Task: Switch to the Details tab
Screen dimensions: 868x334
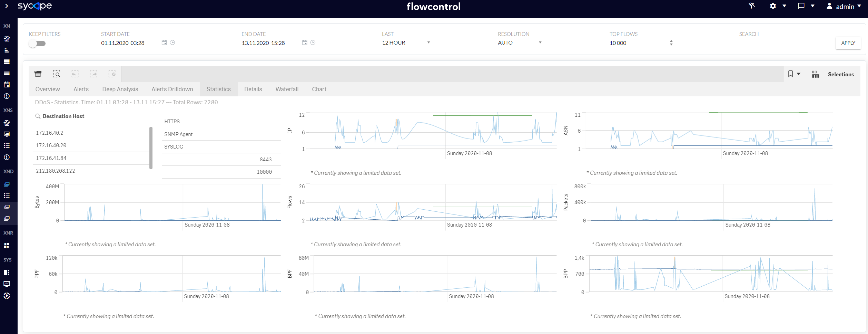Action: 253,89
